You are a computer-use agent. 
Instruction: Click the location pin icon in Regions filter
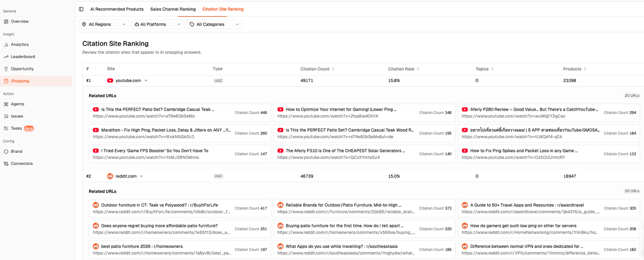(x=84, y=24)
